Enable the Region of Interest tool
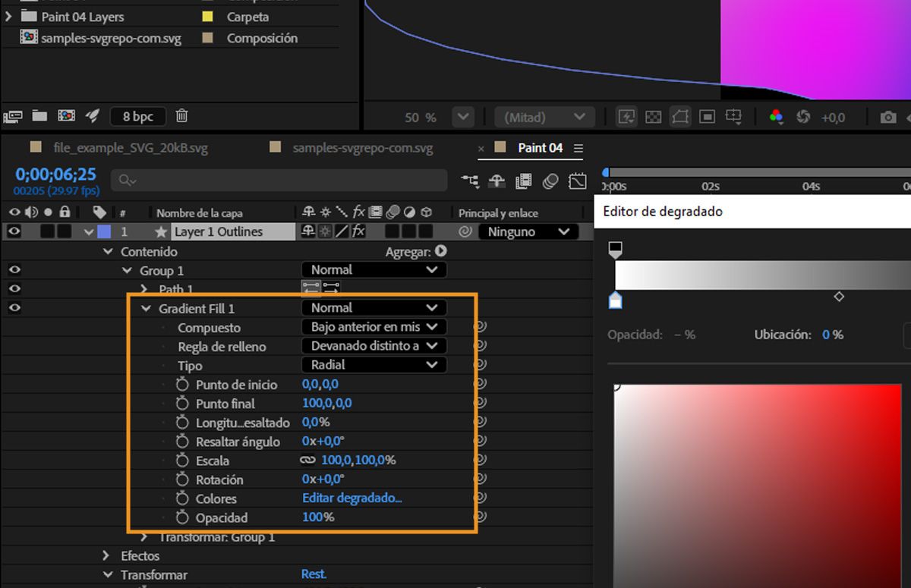Screen dimensions: 911x588 [x=707, y=117]
